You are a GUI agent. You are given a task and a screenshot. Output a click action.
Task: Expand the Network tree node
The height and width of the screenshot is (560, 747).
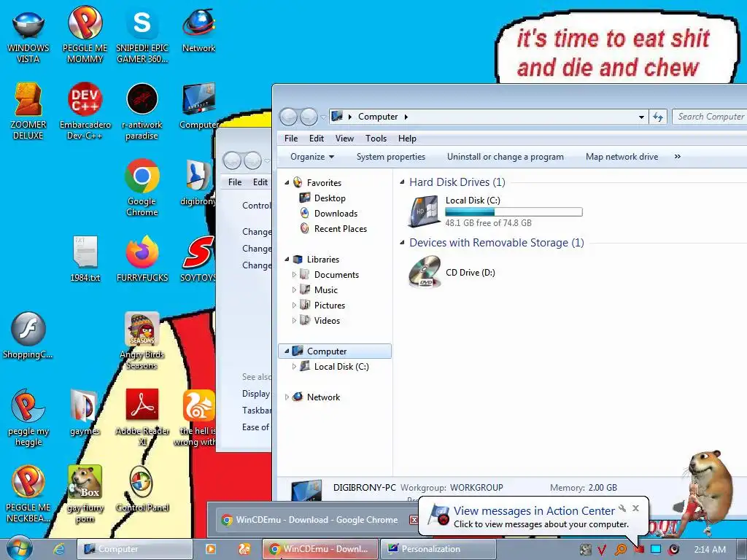[x=286, y=397]
